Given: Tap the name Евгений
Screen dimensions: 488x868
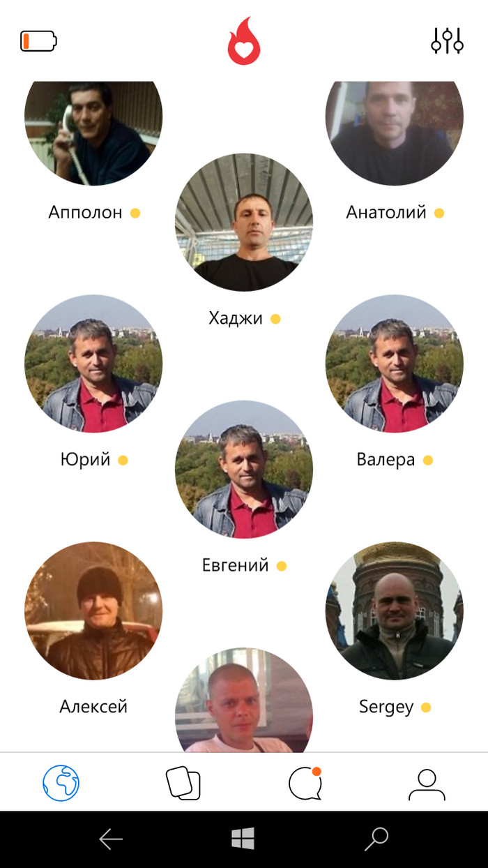Looking at the screenshot, I should tap(235, 565).
